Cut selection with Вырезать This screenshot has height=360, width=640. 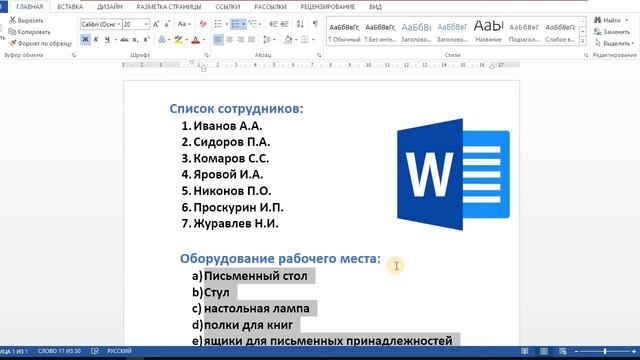[x=26, y=20]
